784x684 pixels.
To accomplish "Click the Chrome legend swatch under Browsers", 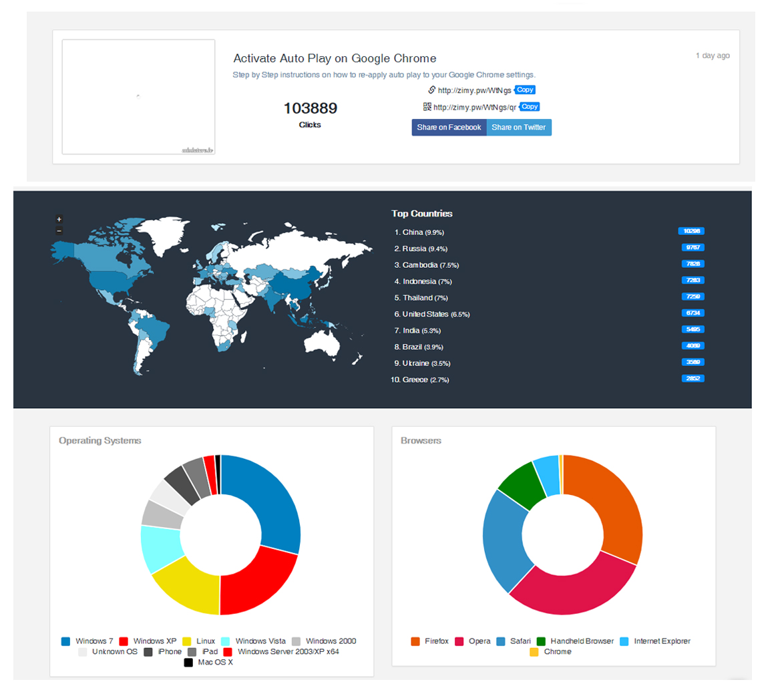I will point(534,652).
